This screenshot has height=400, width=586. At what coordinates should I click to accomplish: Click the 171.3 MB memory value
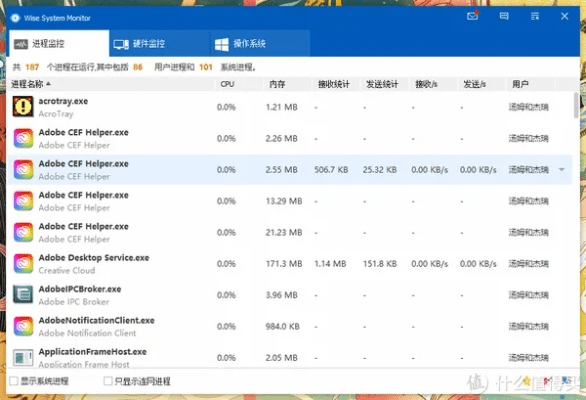284,264
